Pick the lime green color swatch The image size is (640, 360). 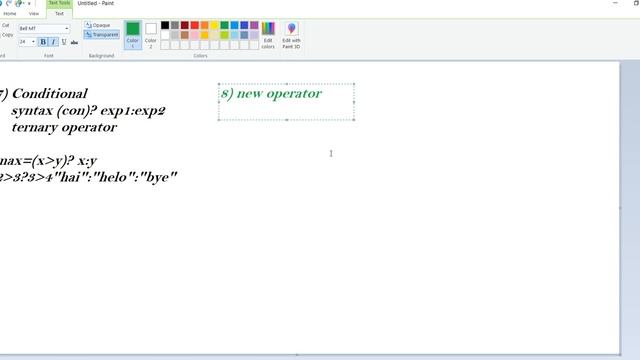tap(224, 35)
